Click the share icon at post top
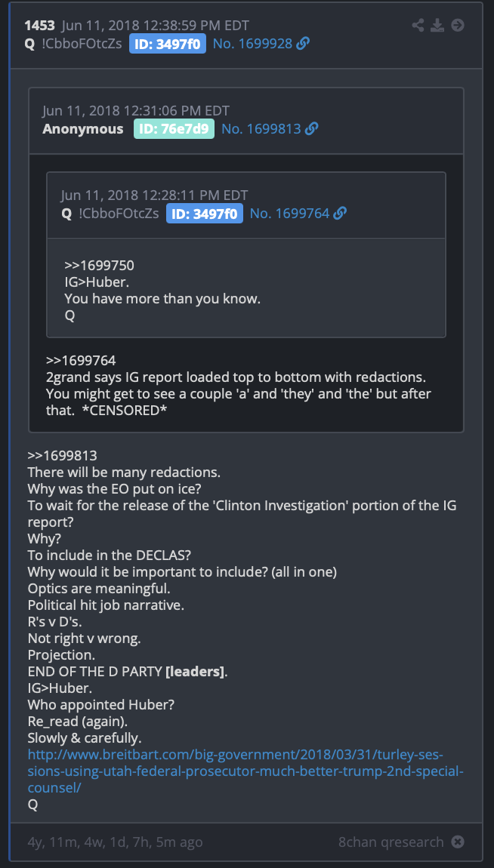494x868 pixels. (x=418, y=26)
